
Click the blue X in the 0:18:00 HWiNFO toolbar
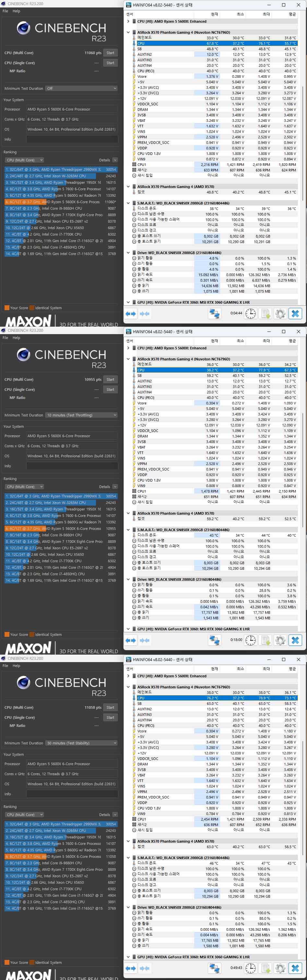(x=295, y=640)
